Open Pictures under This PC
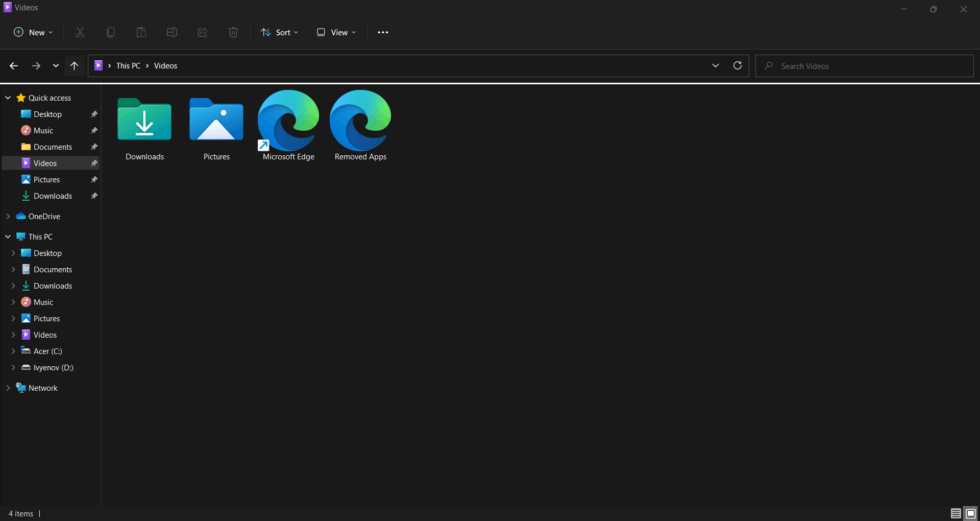 pos(46,318)
